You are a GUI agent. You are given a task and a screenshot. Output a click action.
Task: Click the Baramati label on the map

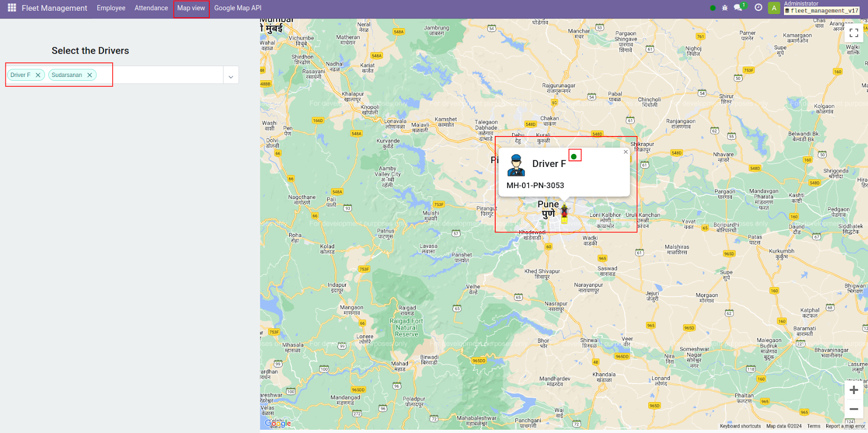(805, 331)
